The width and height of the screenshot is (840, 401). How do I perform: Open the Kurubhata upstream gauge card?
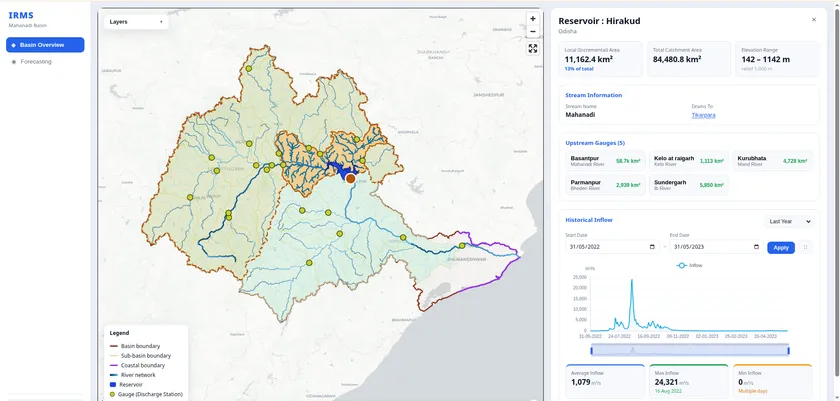772,161
